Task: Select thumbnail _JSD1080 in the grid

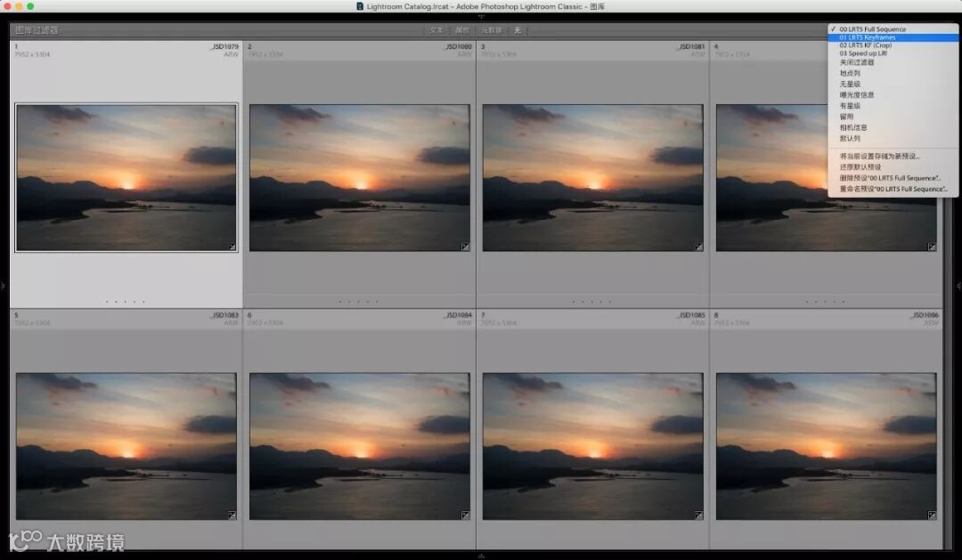Action: [x=360, y=178]
